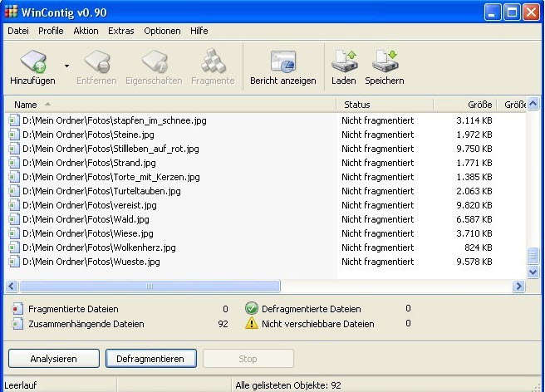Sort list by Name column header
Image resolution: width=545 pixels, height=392 pixels.
tap(170, 105)
